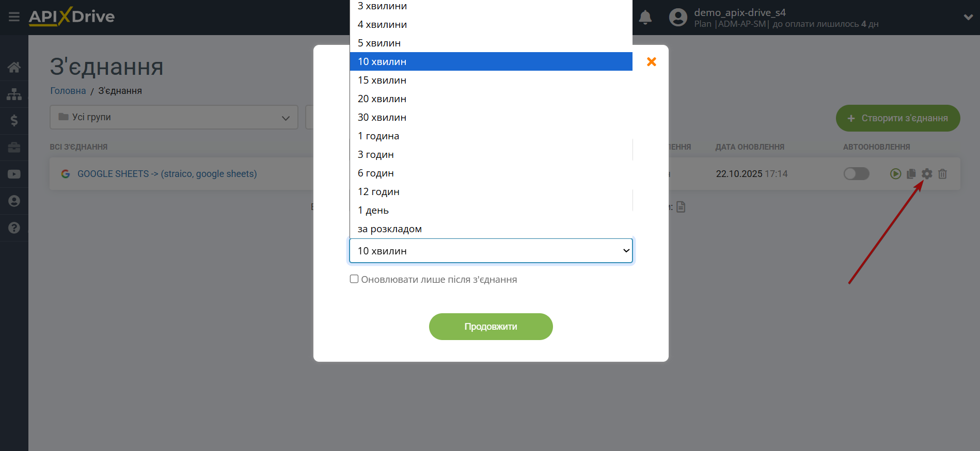Click the 'Продовжити' button
The width and height of the screenshot is (980, 451).
tap(491, 327)
